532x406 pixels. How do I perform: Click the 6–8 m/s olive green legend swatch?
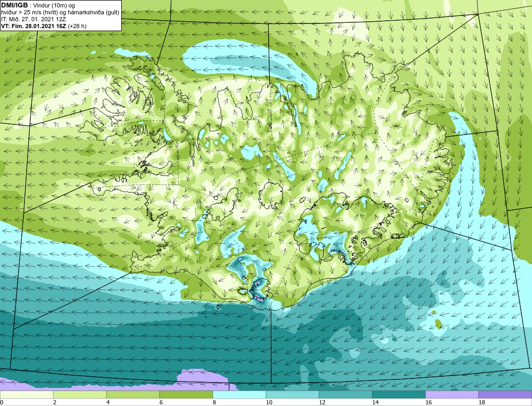[x=186, y=395]
